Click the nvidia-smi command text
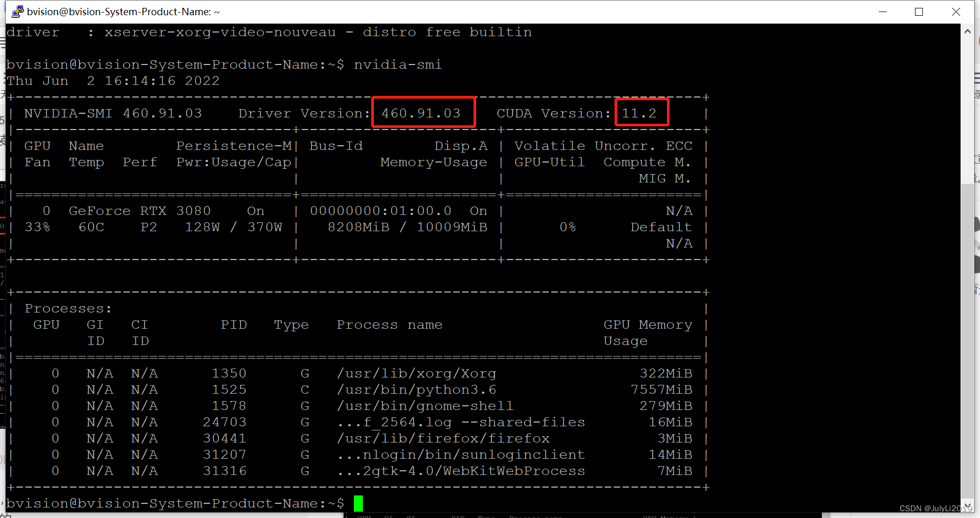Image resolution: width=980 pixels, height=518 pixels. click(x=398, y=64)
